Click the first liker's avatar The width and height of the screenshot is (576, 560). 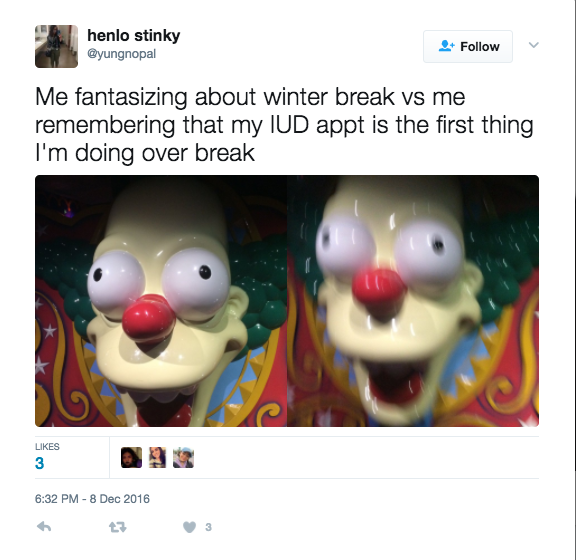[x=131, y=457]
